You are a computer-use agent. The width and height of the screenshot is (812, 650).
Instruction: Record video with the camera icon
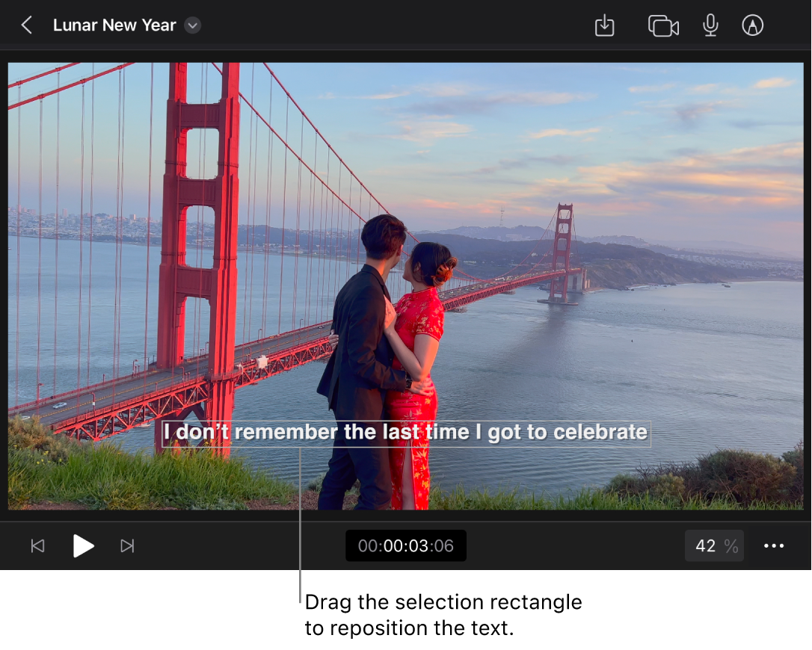663,25
